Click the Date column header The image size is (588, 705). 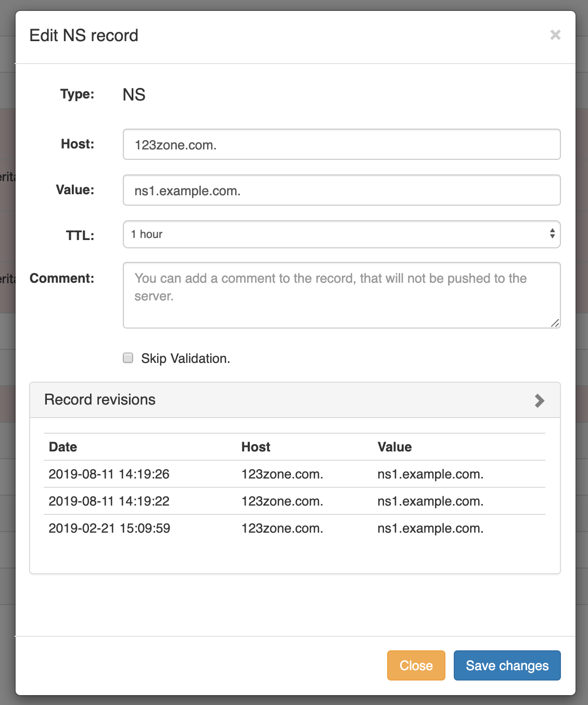[63, 447]
